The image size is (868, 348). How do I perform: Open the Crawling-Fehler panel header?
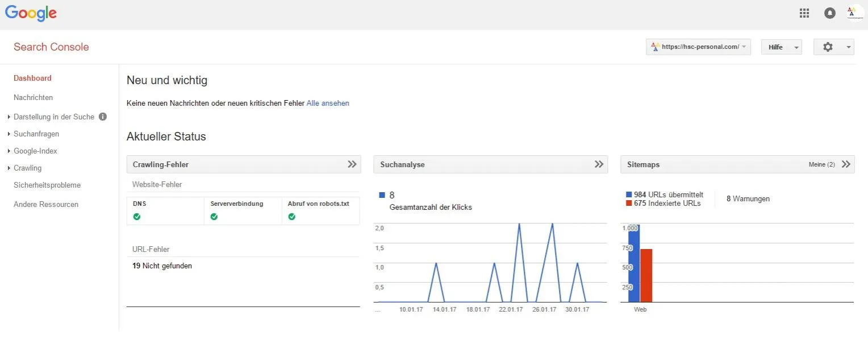click(x=243, y=164)
